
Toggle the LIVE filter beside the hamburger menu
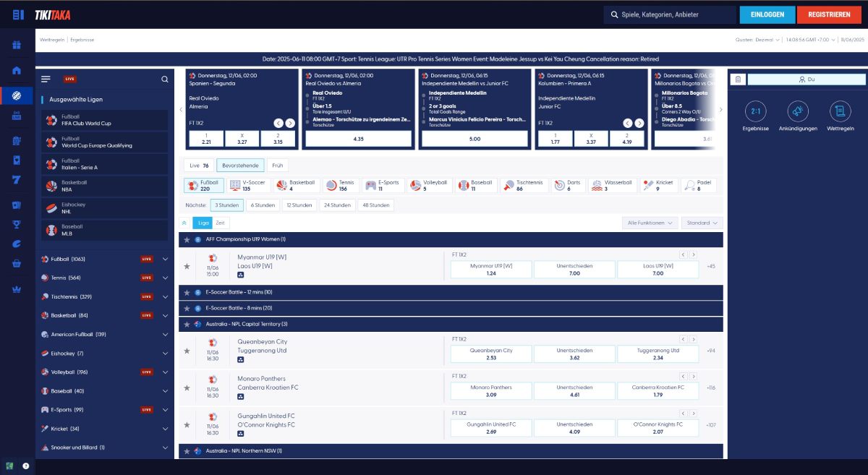[x=70, y=80]
